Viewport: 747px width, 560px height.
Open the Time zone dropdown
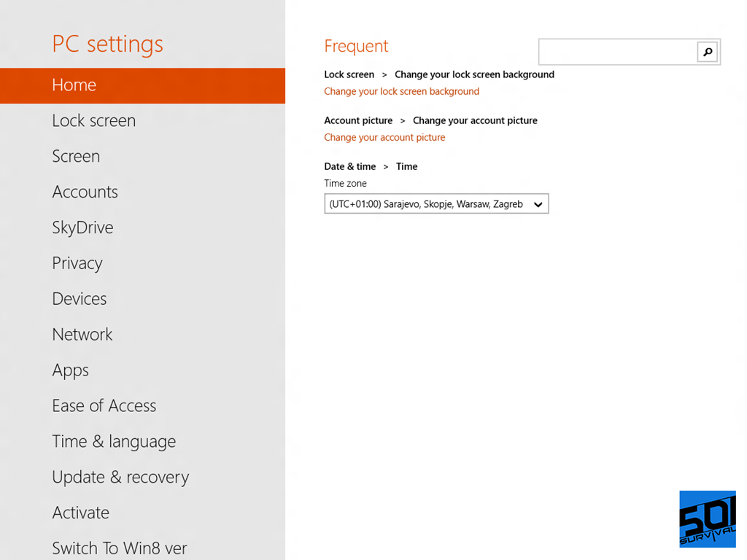436,204
